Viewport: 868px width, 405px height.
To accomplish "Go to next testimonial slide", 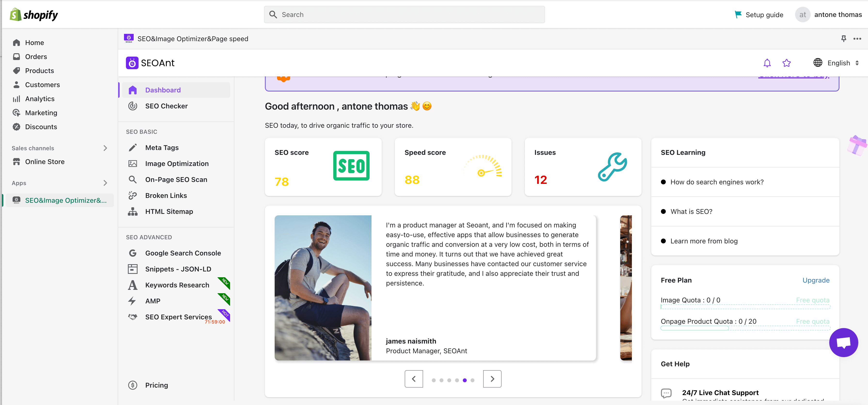I will [492, 379].
